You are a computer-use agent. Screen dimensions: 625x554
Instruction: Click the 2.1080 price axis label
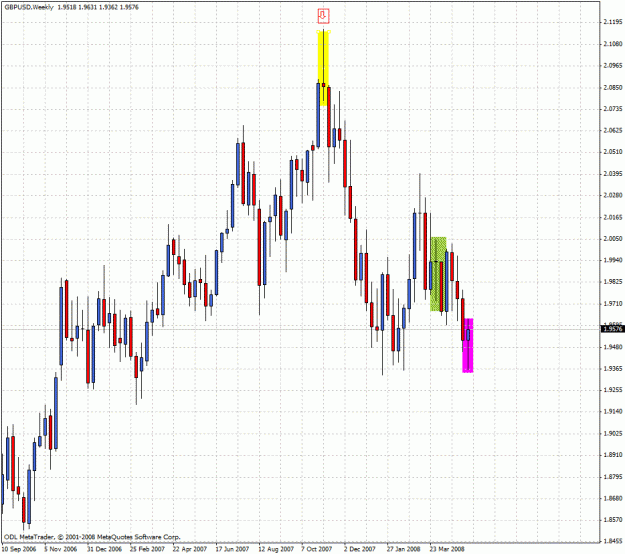613,43
